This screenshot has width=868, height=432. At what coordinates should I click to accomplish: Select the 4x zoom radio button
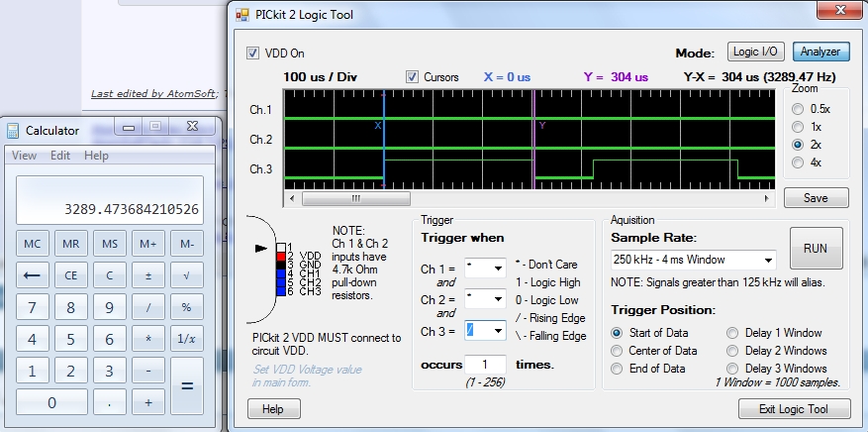coord(798,162)
